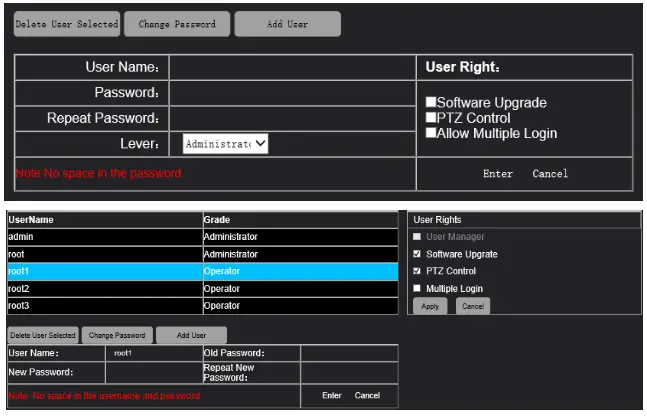Screen dimensions: 647x416
Task: Tick the big Software Upgrade checkbox
Action: click(431, 102)
